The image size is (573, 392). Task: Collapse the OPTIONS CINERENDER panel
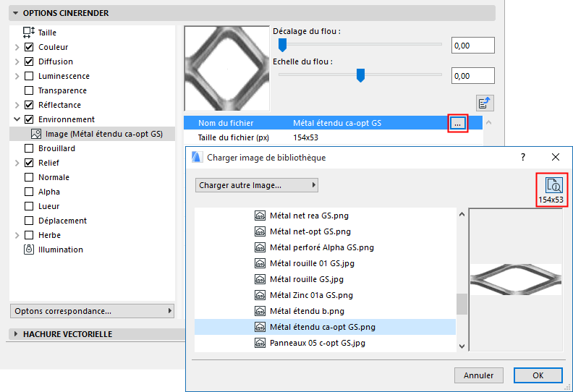coord(15,13)
